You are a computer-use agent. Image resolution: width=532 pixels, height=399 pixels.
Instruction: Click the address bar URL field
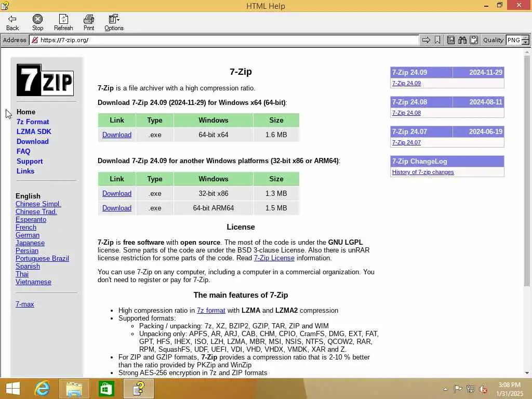(224, 40)
